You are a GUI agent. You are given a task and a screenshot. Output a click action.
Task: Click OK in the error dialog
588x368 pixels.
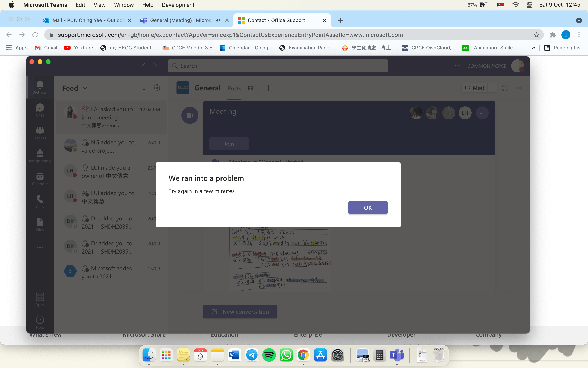tap(368, 208)
